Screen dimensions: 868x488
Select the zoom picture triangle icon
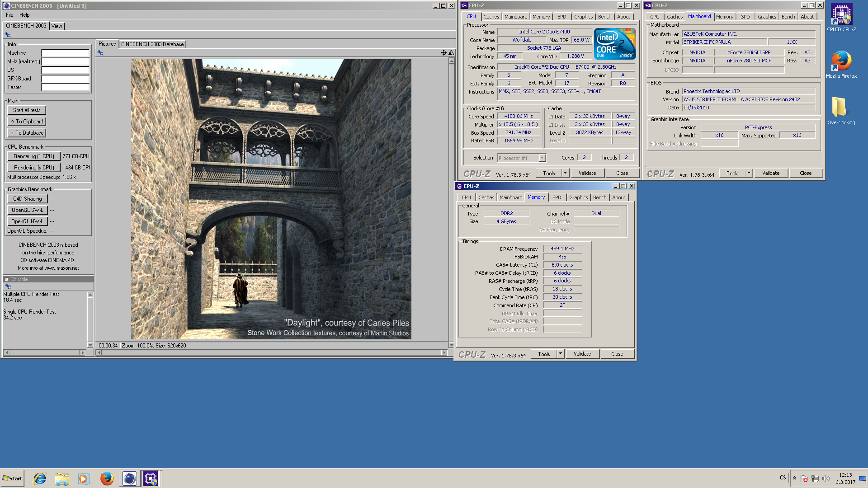click(451, 53)
